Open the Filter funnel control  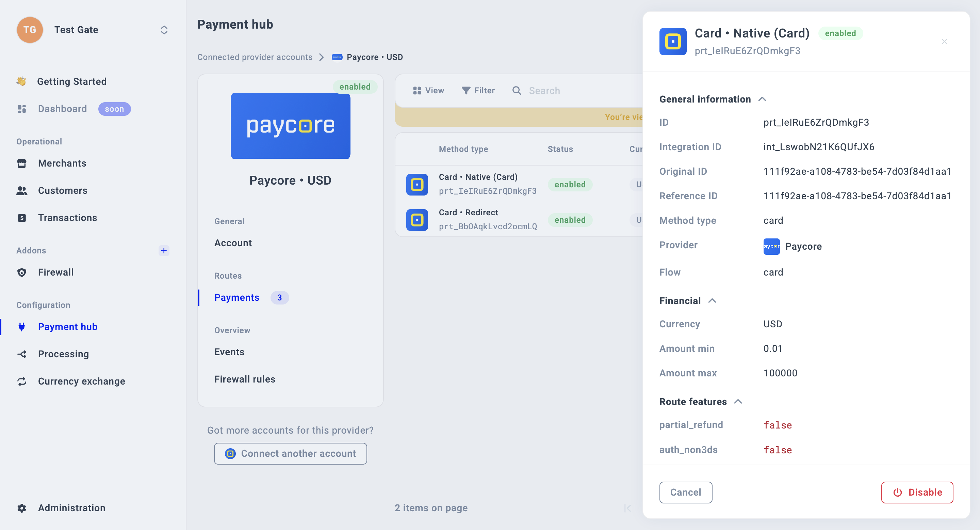click(x=478, y=91)
